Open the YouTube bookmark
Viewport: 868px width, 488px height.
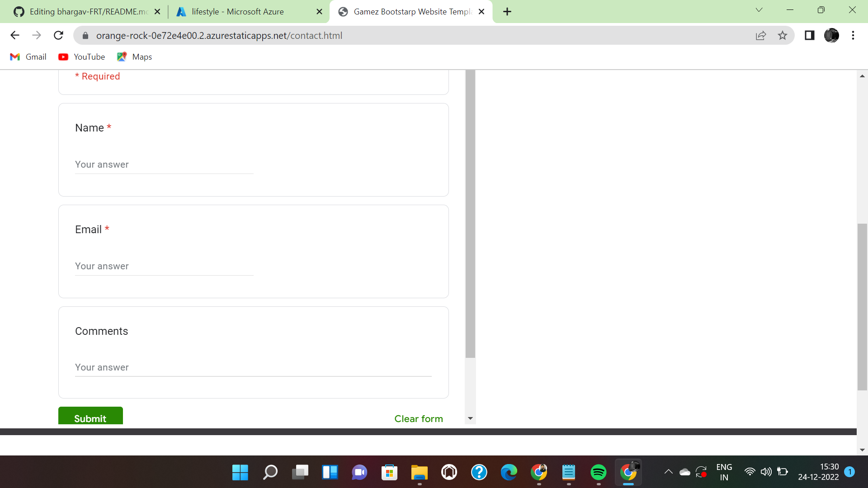[82, 57]
